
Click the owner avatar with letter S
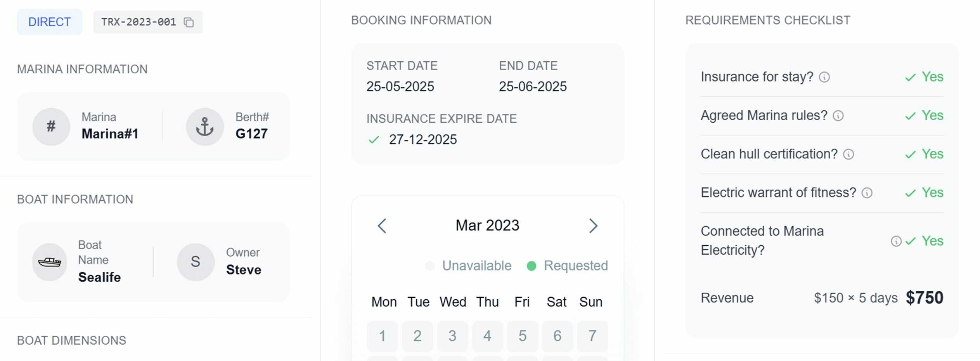pyautogui.click(x=196, y=262)
